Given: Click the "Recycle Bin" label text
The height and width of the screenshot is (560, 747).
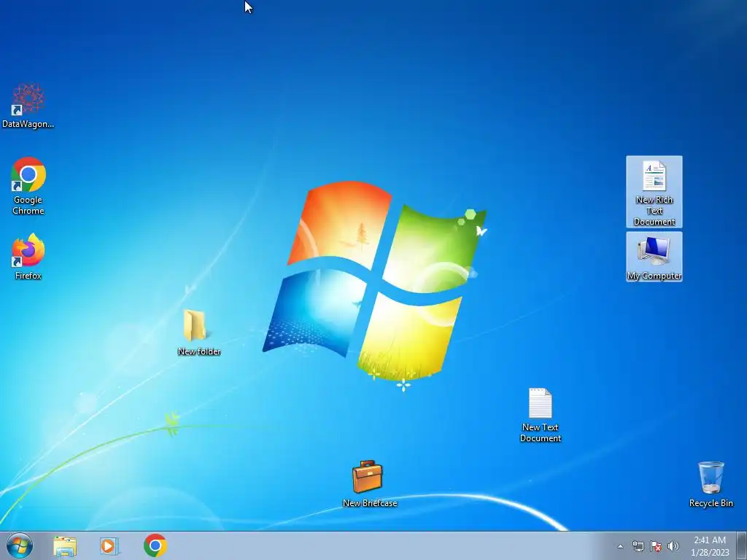Looking at the screenshot, I should pyautogui.click(x=711, y=503).
